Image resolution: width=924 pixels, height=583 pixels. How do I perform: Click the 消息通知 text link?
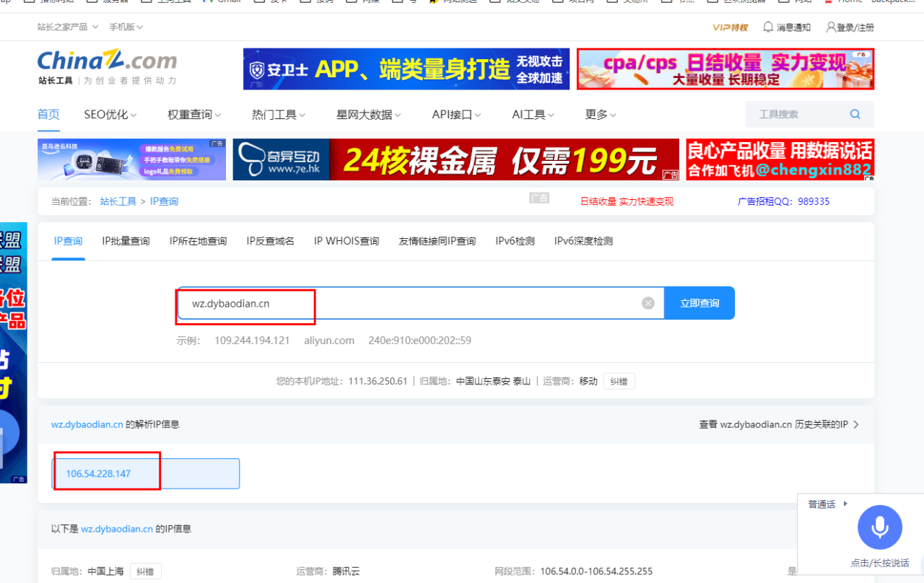coord(793,27)
